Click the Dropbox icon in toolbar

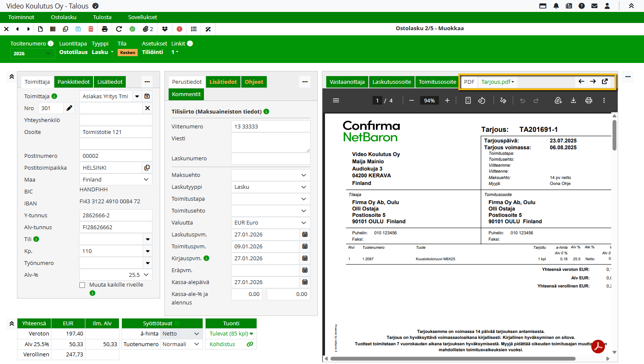coord(165,29)
